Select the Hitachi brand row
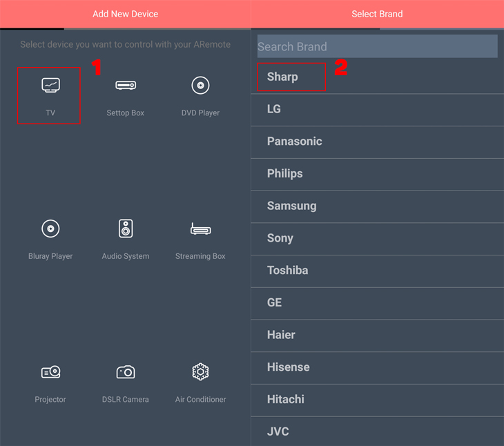504x446 pixels. (378, 400)
